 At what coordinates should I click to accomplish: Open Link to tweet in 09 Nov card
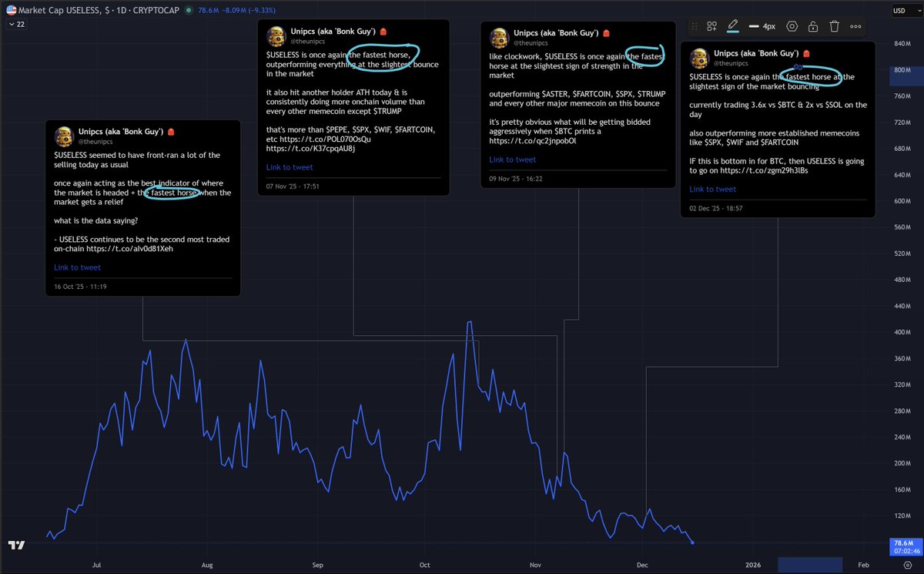(513, 159)
